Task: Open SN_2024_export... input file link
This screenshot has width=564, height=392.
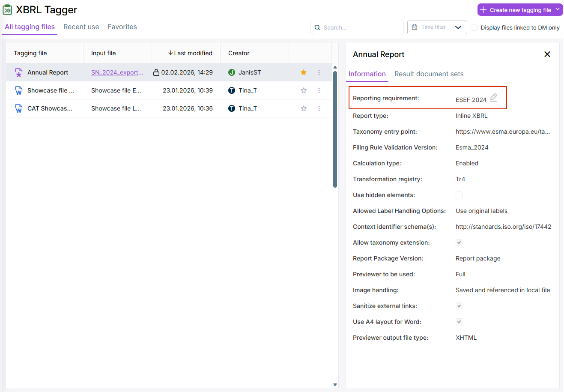Action: click(x=117, y=72)
